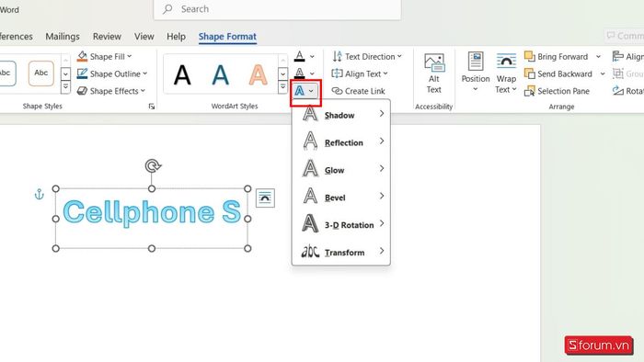Expand the WordArt Styles gallery More arrow
644x362 pixels.
[x=282, y=87]
